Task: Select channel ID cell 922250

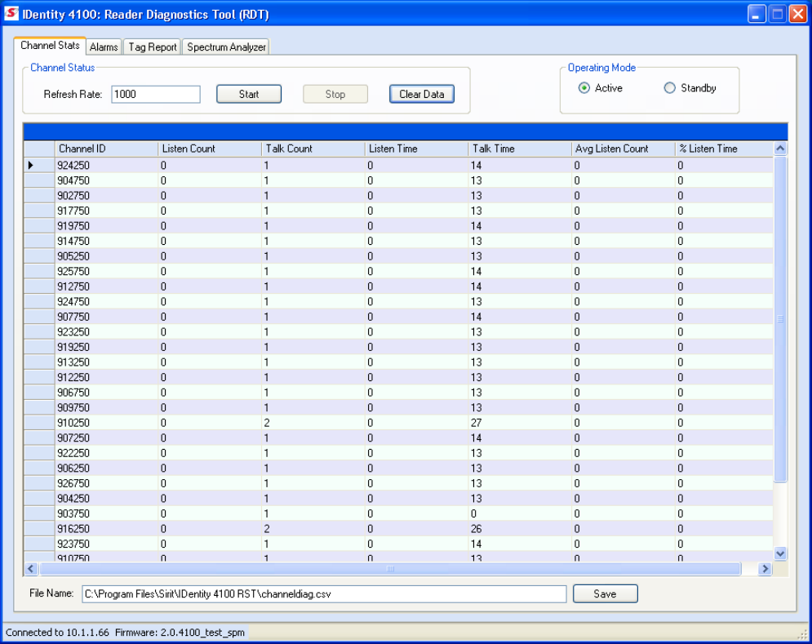Action: tap(106, 453)
